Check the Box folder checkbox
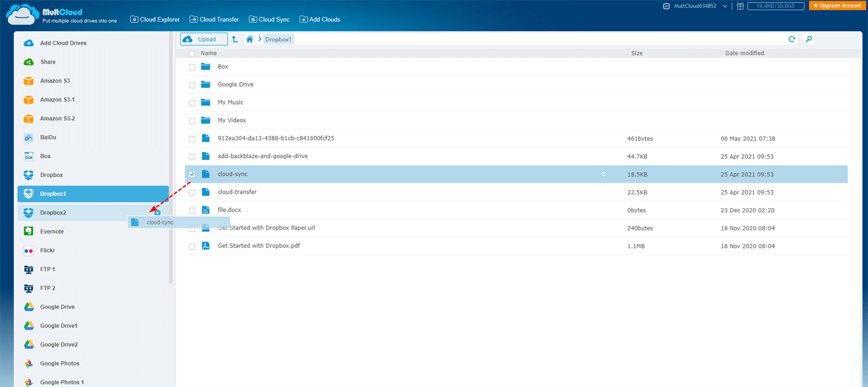This screenshot has height=387, width=868. pos(192,67)
